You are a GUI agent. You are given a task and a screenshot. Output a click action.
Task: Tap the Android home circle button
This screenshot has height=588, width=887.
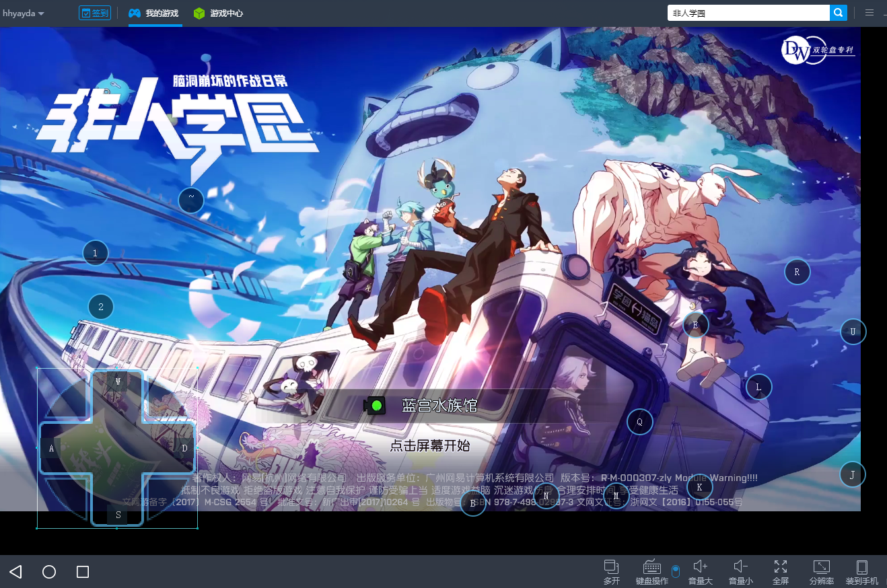pos(49,572)
